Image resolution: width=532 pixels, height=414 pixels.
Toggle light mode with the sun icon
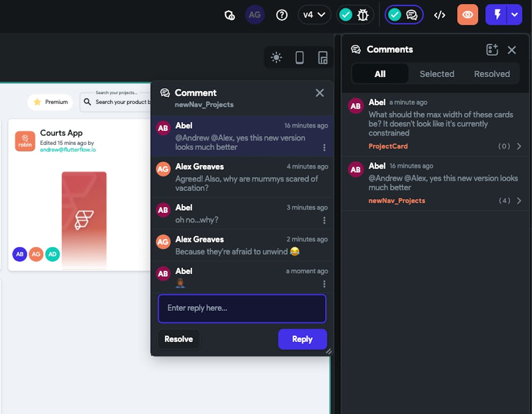(276, 57)
